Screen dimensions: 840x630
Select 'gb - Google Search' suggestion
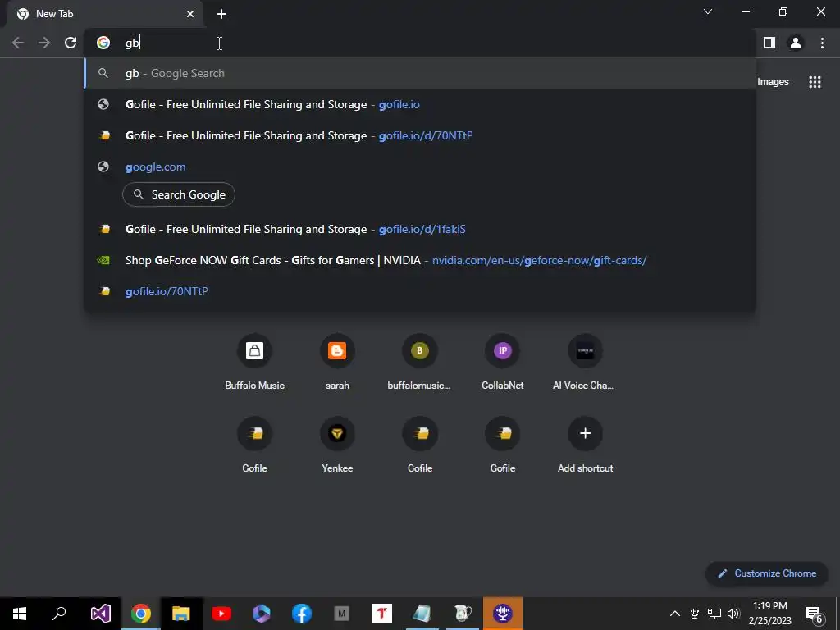coord(420,73)
